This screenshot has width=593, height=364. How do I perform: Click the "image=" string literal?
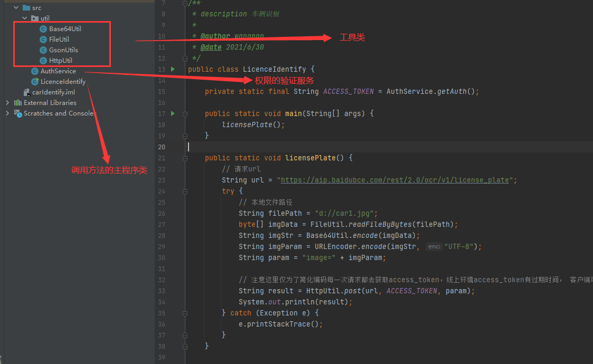[x=319, y=258]
